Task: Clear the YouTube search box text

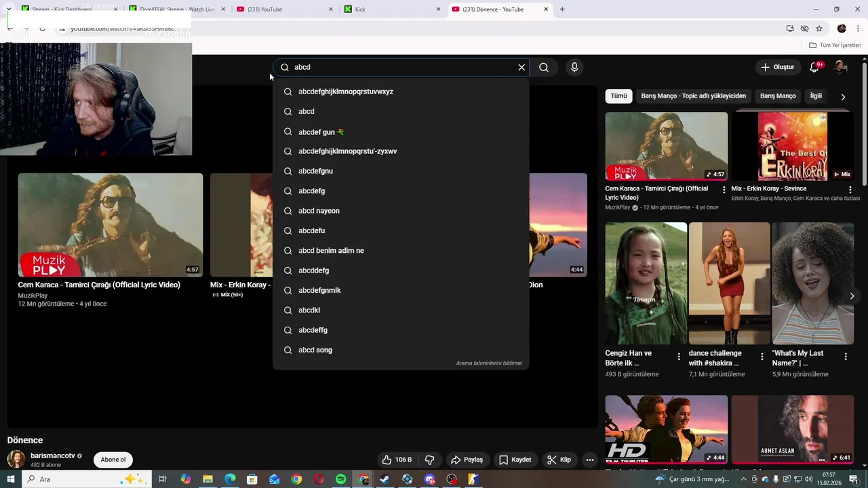Action: (521, 67)
